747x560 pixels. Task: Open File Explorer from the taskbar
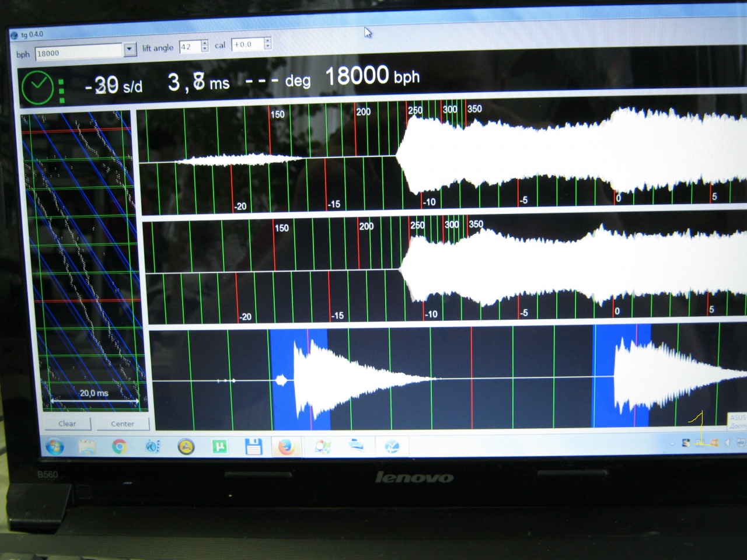pos(87,447)
